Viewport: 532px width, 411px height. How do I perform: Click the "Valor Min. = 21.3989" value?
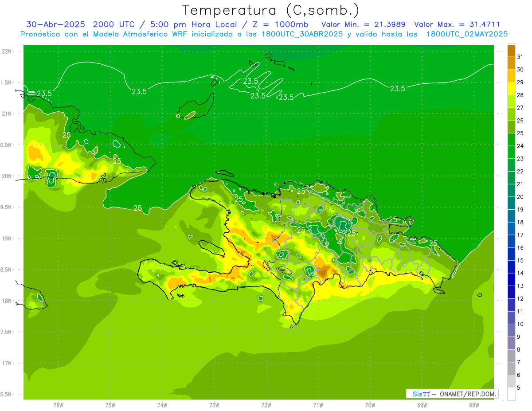pos(363,24)
